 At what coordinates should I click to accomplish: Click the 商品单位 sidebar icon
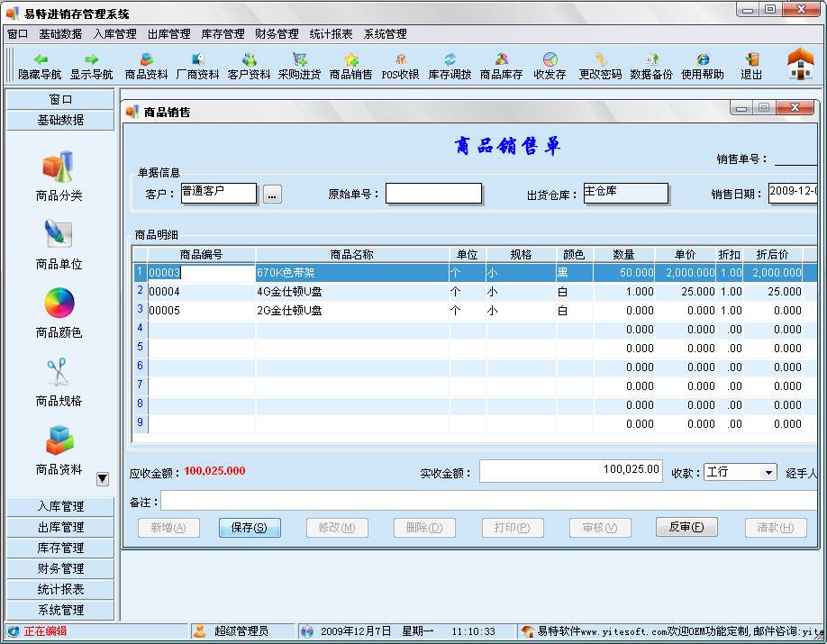click(57, 243)
